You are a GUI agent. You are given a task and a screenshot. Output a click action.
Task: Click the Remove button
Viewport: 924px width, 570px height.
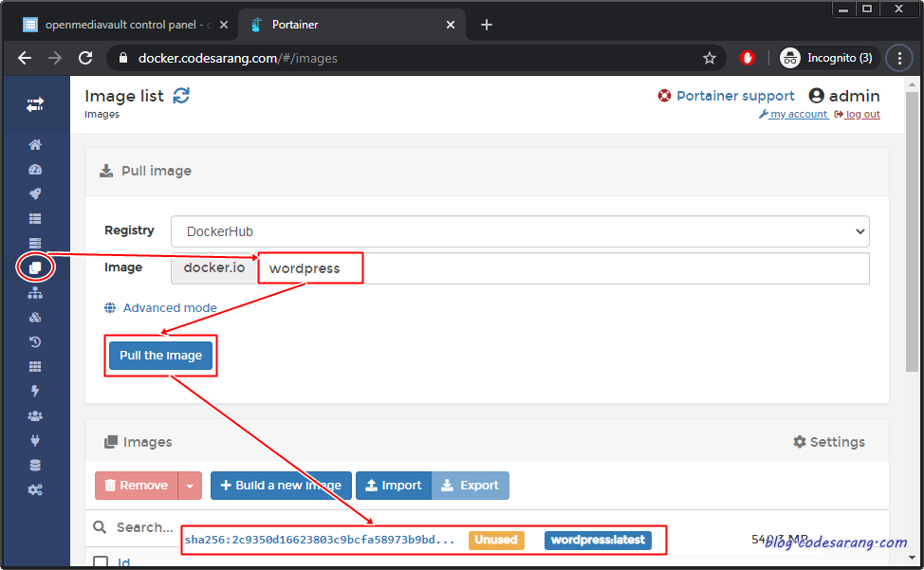pos(137,486)
